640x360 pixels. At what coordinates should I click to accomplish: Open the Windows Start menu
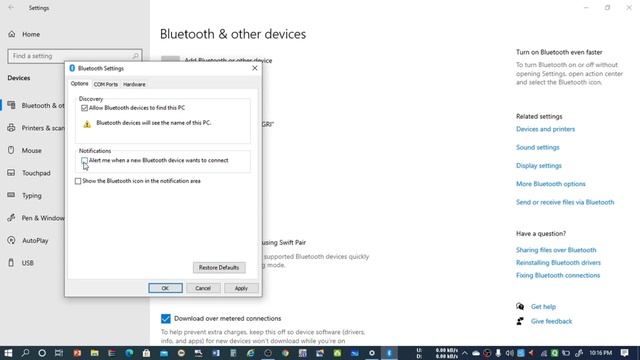pos(8,353)
